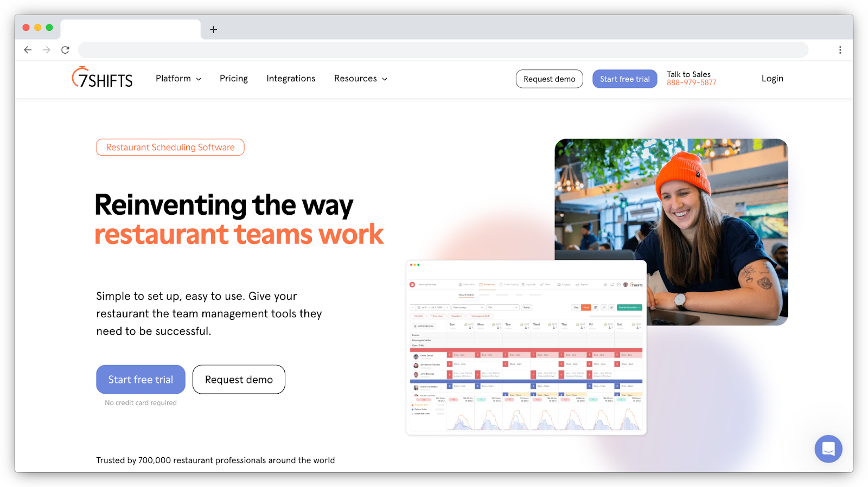Image resolution: width=868 pixels, height=487 pixels.
Task: Select the empty browser tab
Action: (x=130, y=29)
